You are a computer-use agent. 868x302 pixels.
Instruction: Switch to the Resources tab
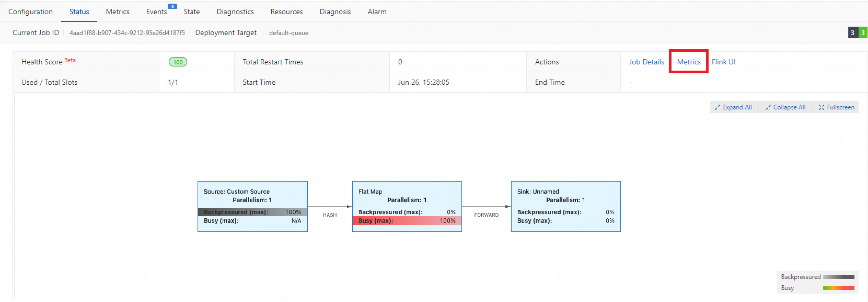pyautogui.click(x=286, y=12)
